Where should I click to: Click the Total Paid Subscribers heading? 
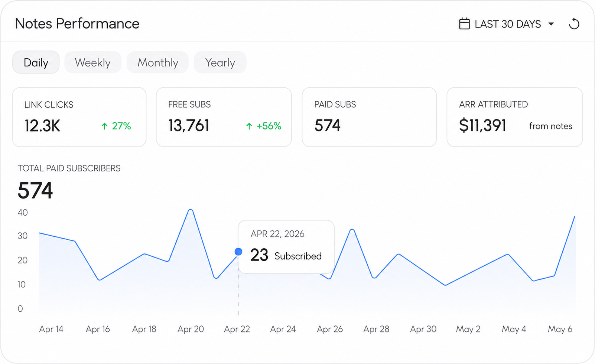tap(69, 168)
